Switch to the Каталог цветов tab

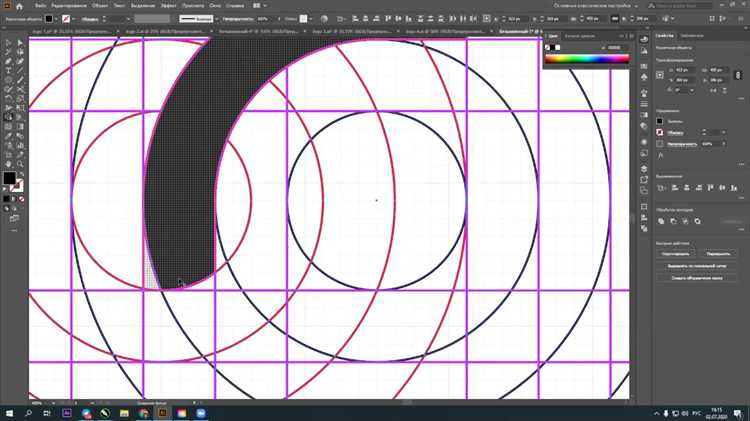(x=580, y=36)
